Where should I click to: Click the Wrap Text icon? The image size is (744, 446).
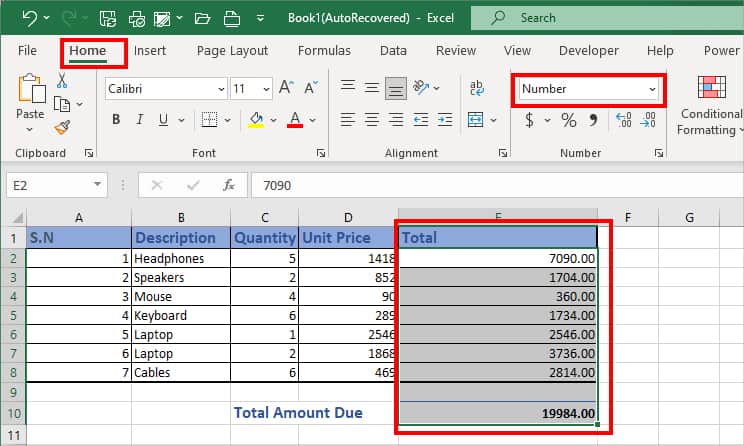click(477, 89)
